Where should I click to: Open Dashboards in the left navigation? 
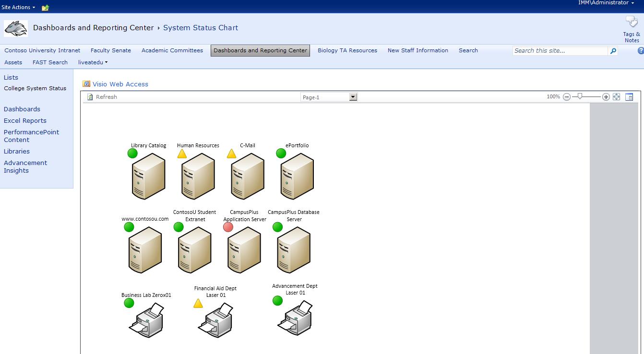(x=22, y=109)
